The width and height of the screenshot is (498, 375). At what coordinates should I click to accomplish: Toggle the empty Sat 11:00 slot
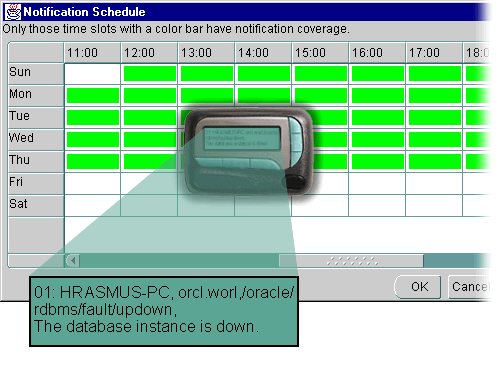93,206
